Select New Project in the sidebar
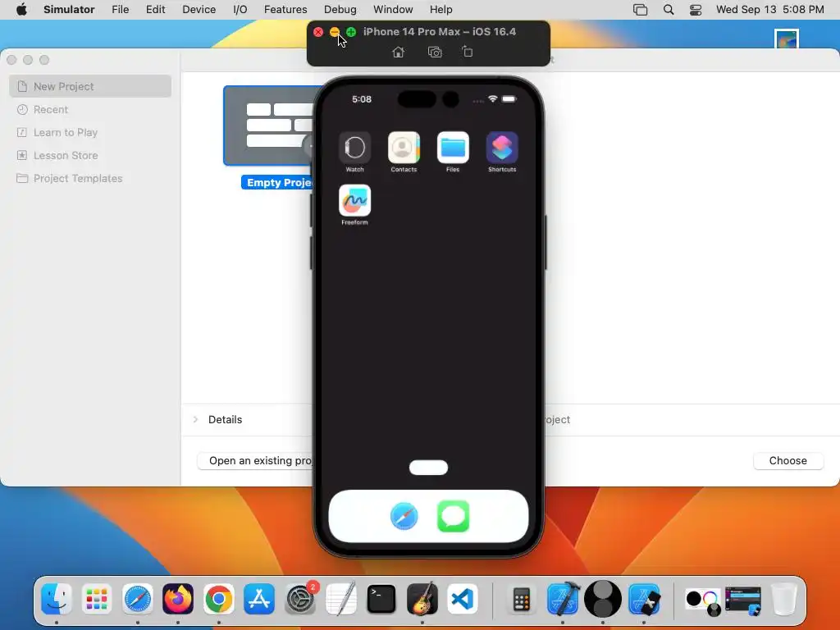The image size is (840, 630). 90,86
